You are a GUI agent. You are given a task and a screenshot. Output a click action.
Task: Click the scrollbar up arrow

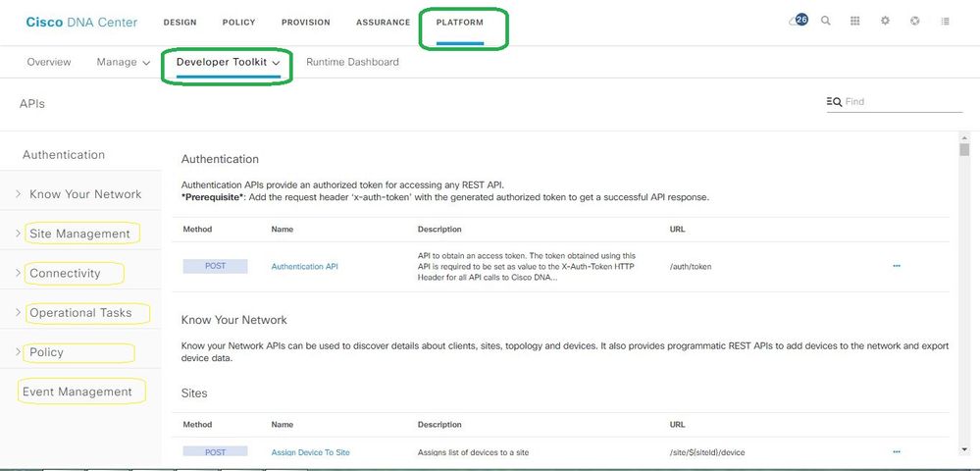[964, 137]
